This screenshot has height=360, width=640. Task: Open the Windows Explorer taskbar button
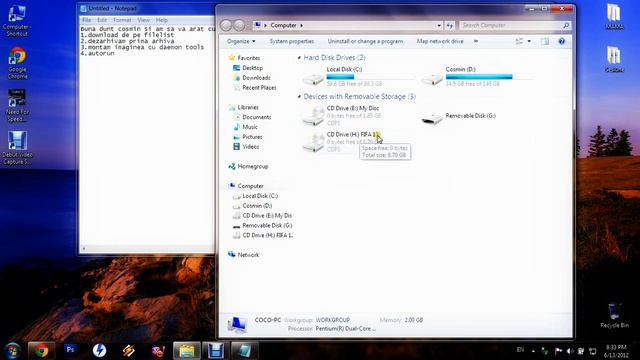[187, 350]
